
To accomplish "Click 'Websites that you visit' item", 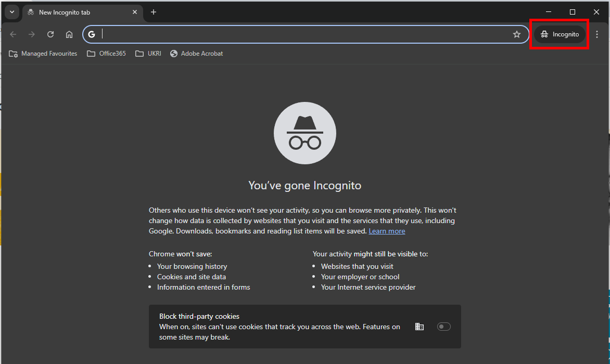I will (357, 266).
